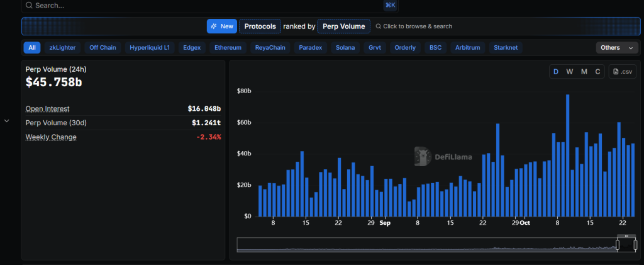Click the search magnifier icon
The height and width of the screenshot is (265, 644).
(x=29, y=5)
